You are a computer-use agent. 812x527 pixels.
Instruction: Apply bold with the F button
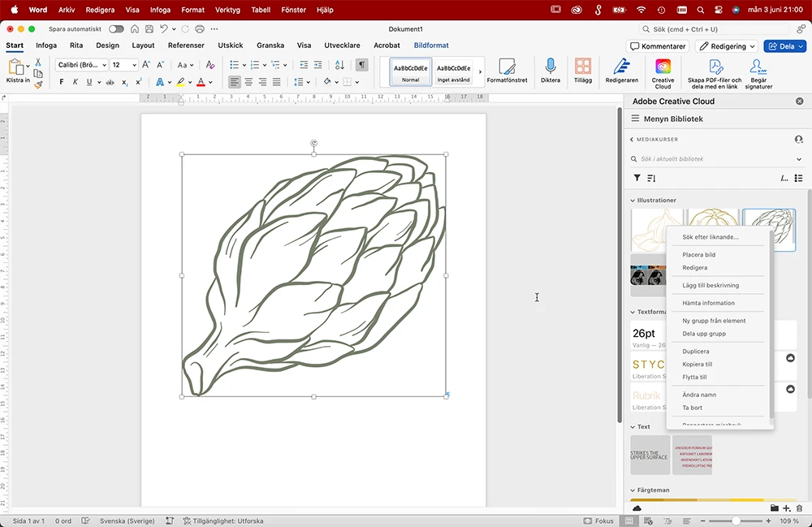click(x=62, y=82)
